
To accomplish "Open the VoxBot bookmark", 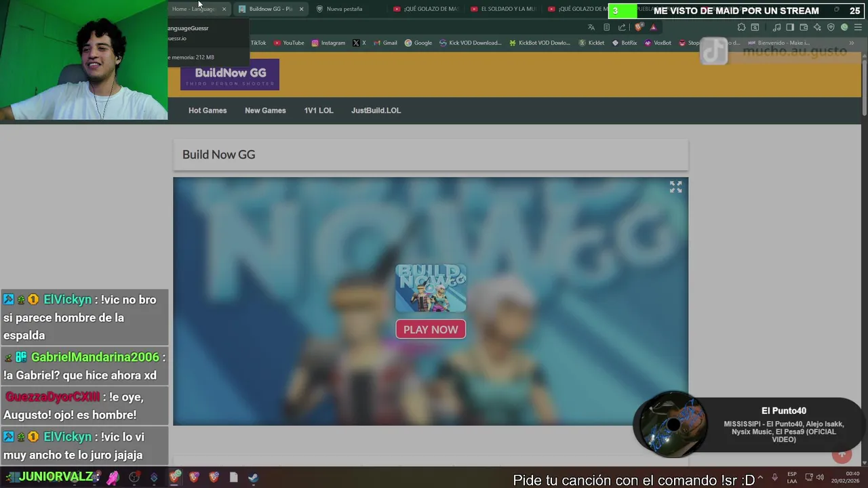I will (658, 43).
